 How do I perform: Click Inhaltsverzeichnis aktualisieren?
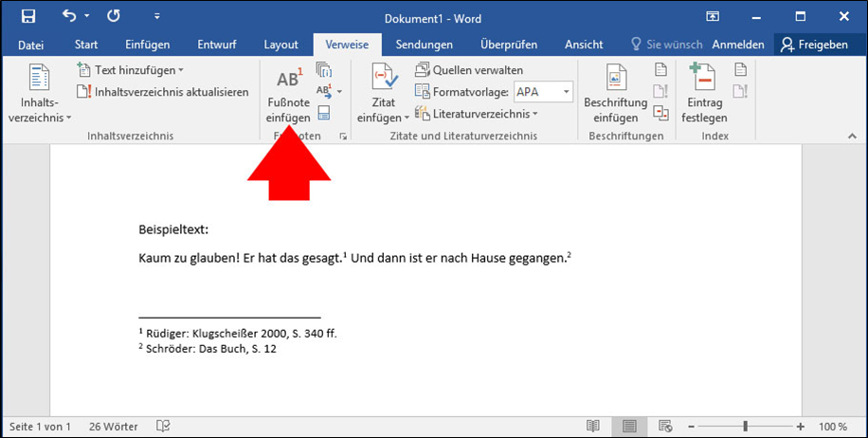(163, 92)
